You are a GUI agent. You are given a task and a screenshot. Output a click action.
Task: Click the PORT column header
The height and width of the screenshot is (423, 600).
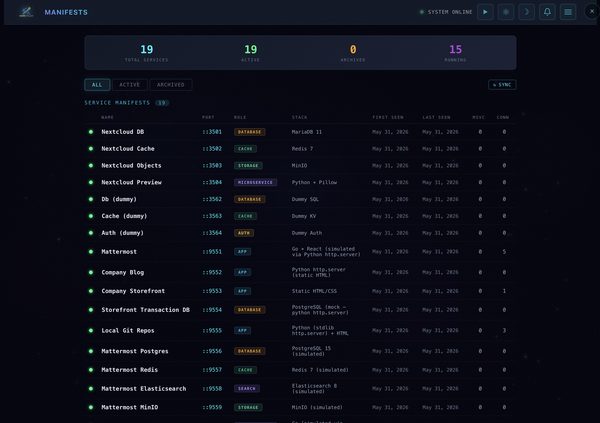coord(208,117)
